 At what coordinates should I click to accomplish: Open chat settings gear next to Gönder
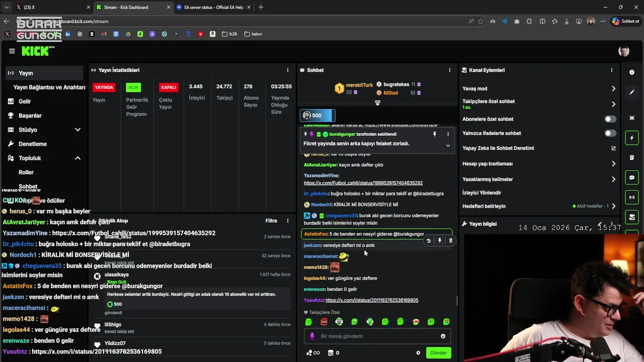pos(418,353)
